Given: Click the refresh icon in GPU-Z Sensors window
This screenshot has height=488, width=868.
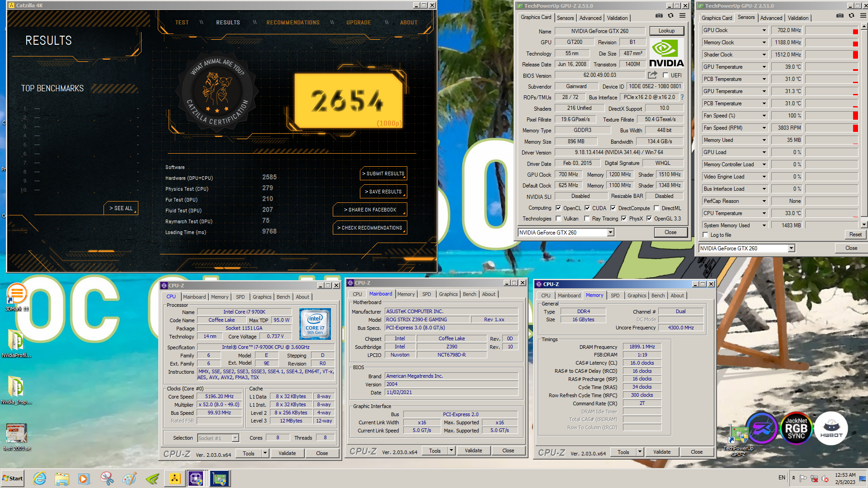Looking at the screenshot, I should click(x=852, y=16).
